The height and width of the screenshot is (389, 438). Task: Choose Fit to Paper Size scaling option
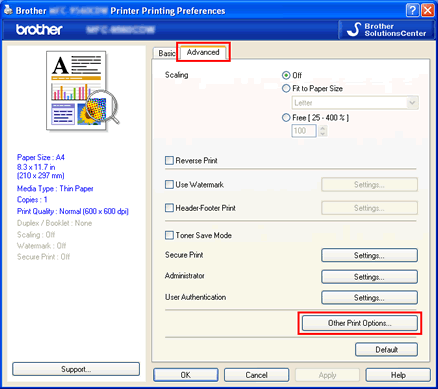(x=286, y=89)
